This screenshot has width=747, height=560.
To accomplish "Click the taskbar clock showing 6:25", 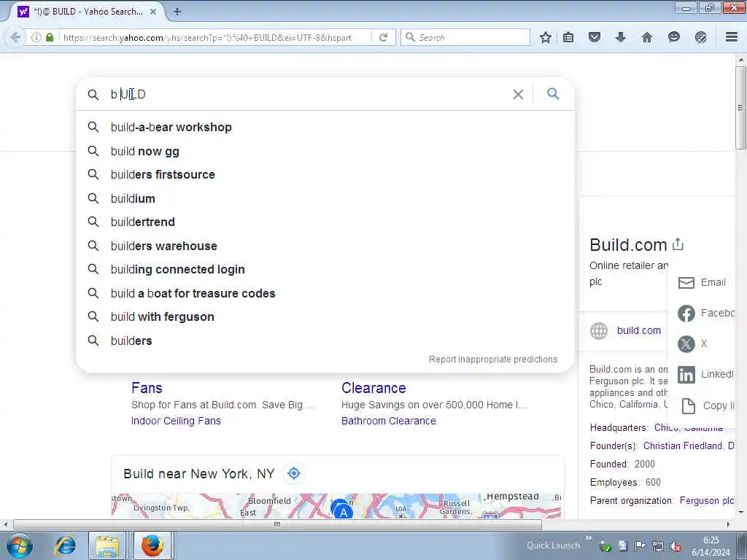I will [x=711, y=546].
